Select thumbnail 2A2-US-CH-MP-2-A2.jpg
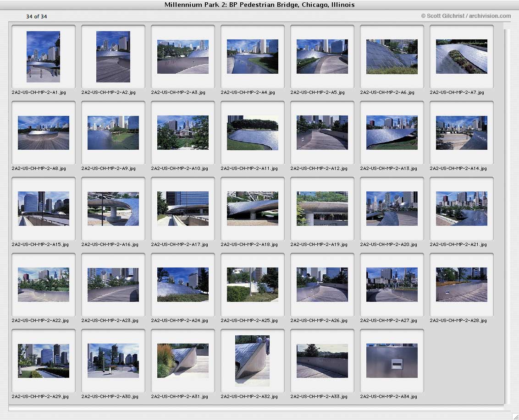 (113, 56)
